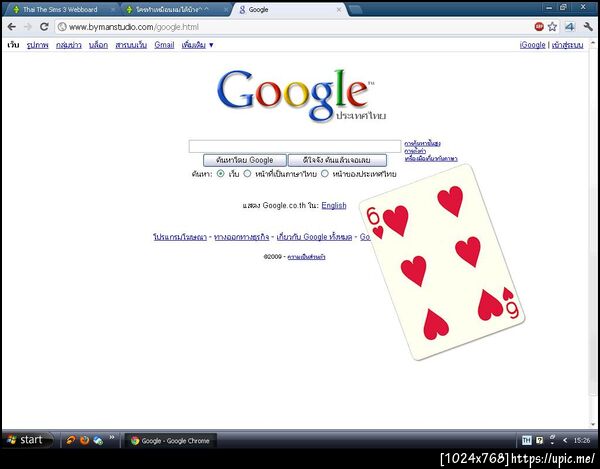Launch the first orange quick launch icon
Image resolution: width=600 pixels, height=469 pixels.
(x=70, y=440)
